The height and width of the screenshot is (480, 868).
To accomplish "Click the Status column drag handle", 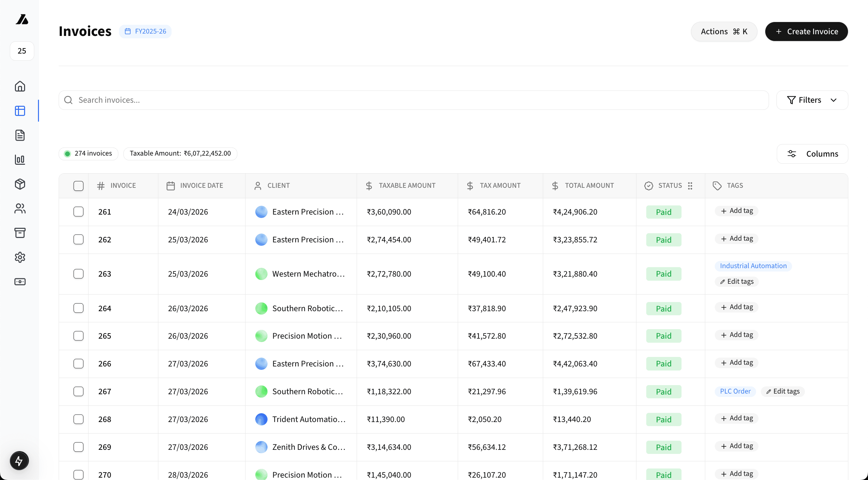I will pos(690,186).
